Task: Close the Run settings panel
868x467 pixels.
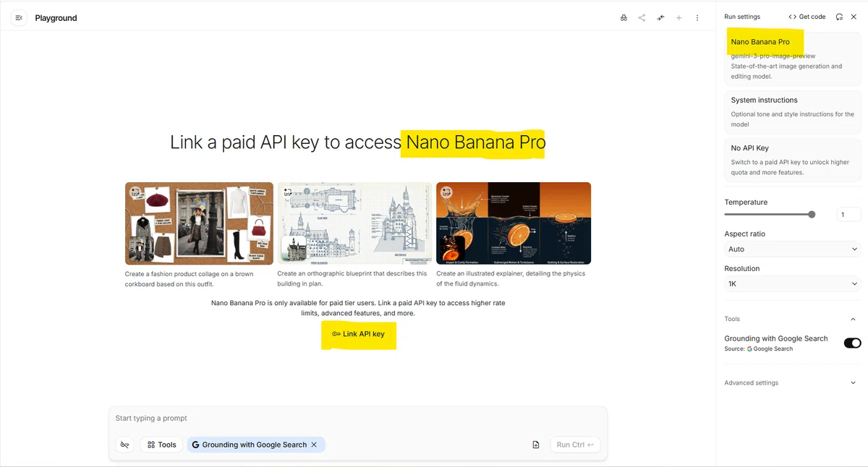Action: [854, 17]
